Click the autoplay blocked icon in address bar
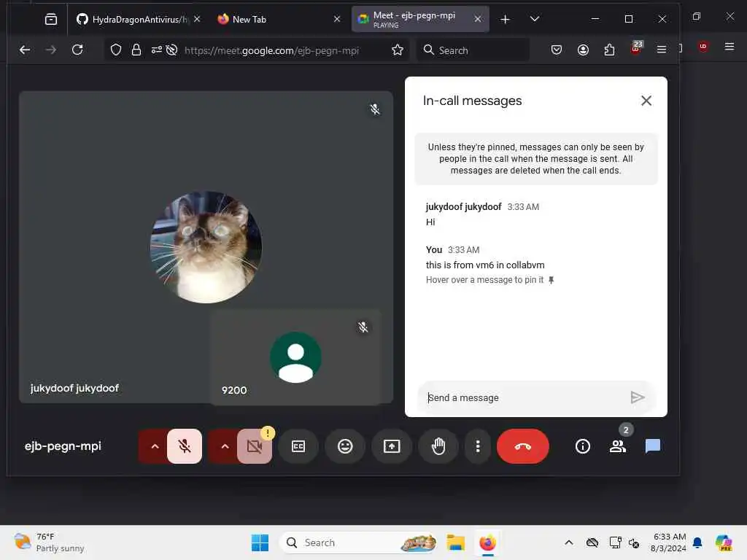Image resolution: width=747 pixels, height=560 pixels. 172,50
